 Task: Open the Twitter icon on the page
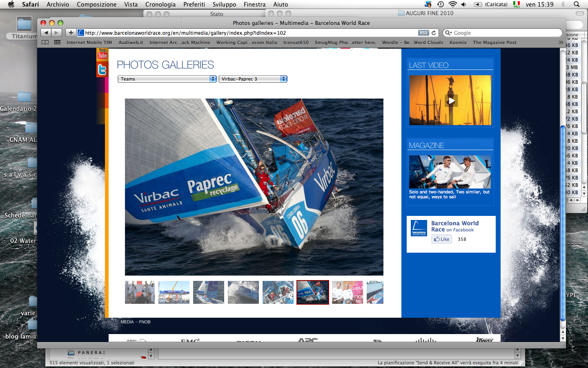[x=102, y=70]
